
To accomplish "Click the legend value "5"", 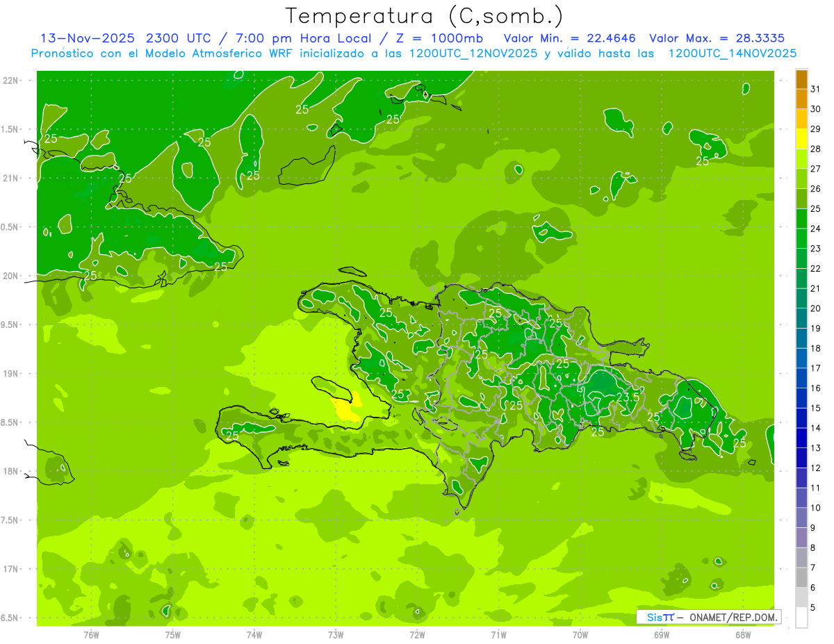I will click(x=813, y=608).
